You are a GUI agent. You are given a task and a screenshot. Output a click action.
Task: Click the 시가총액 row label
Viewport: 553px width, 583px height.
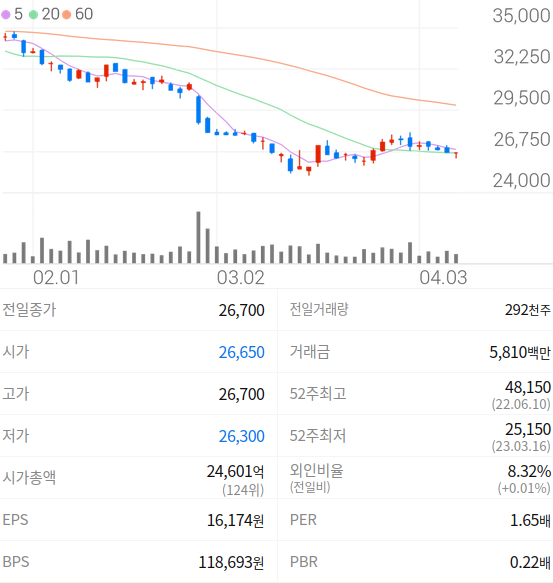click(x=29, y=478)
